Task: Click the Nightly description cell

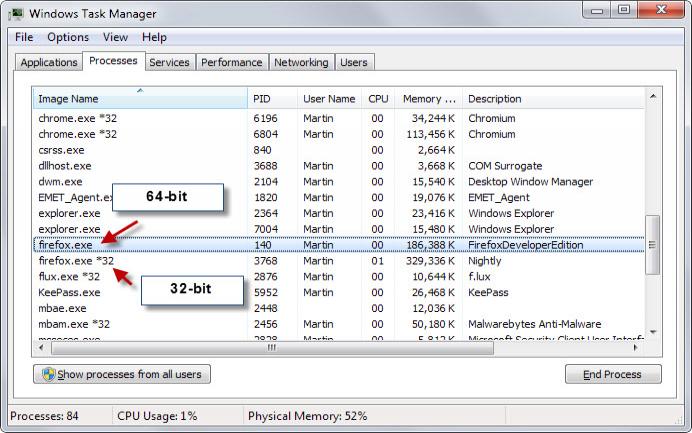Action: 485,261
